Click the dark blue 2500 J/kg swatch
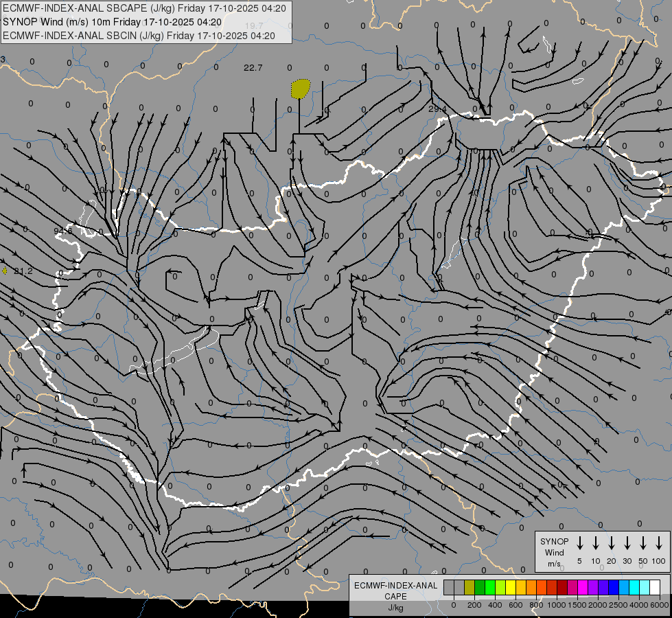Image resolution: width=672 pixels, height=618 pixels. [x=614, y=587]
